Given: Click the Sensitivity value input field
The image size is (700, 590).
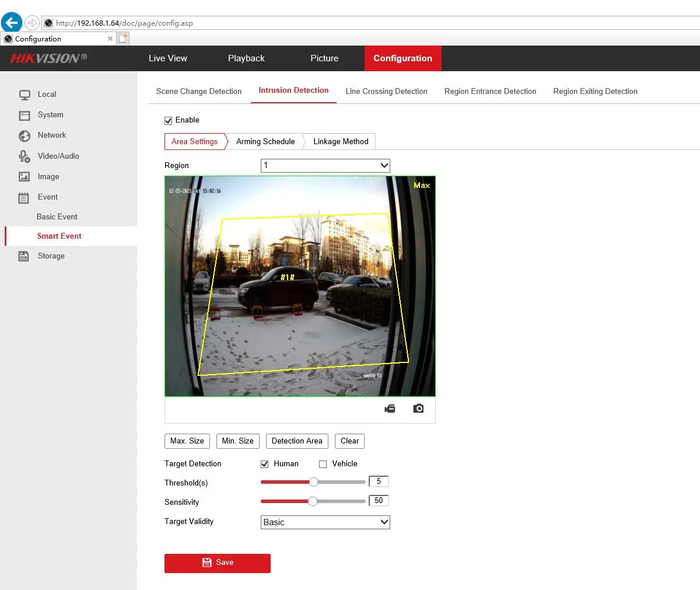Looking at the screenshot, I should pos(379,501).
